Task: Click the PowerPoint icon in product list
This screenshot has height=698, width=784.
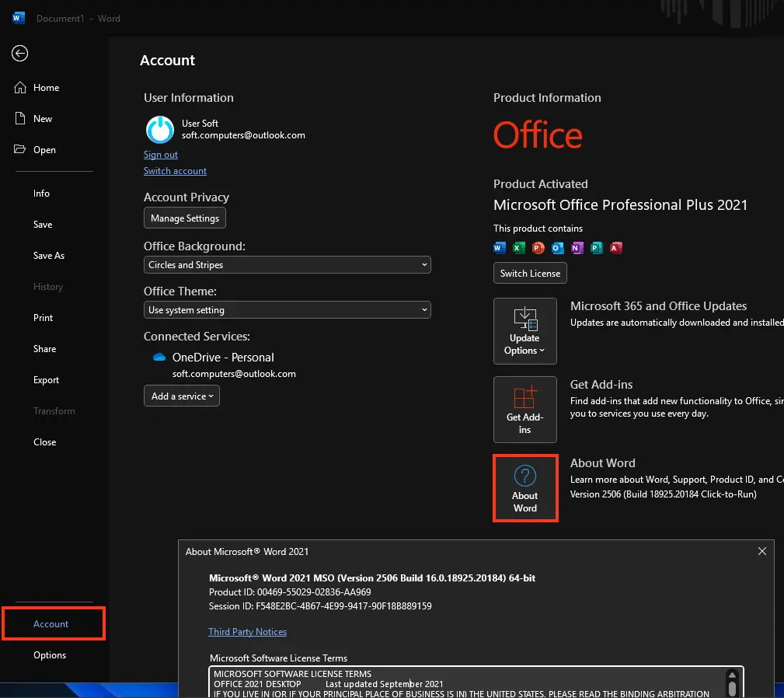Action: [538, 248]
